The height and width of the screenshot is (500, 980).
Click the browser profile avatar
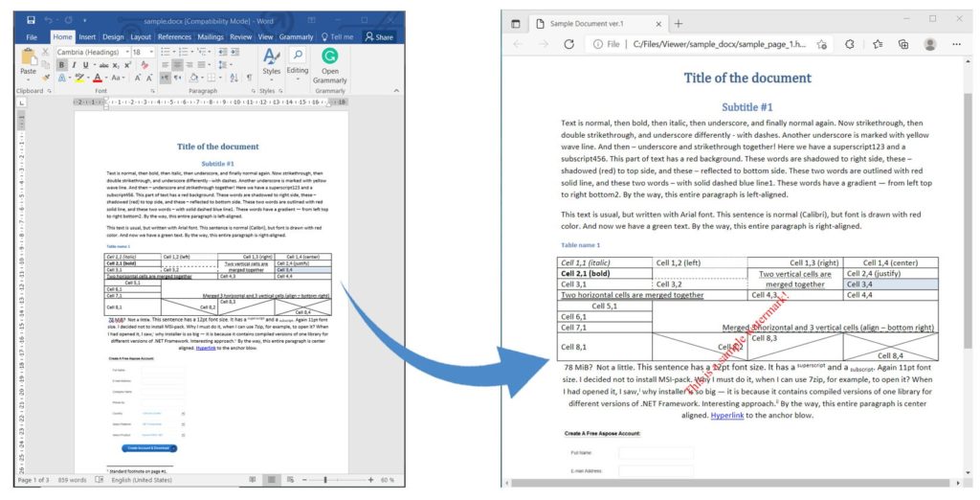(x=930, y=44)
